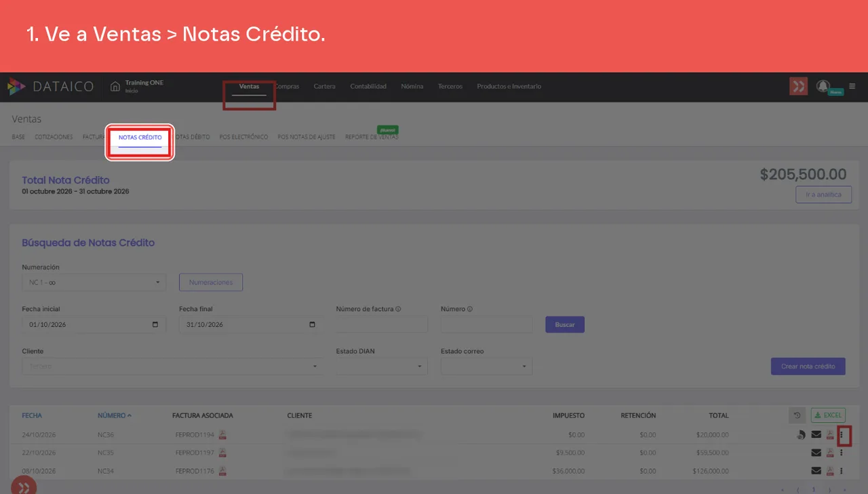Open the history clock icon beside EXCEL
The image size is (868, 494).
[x=797, y=415]
